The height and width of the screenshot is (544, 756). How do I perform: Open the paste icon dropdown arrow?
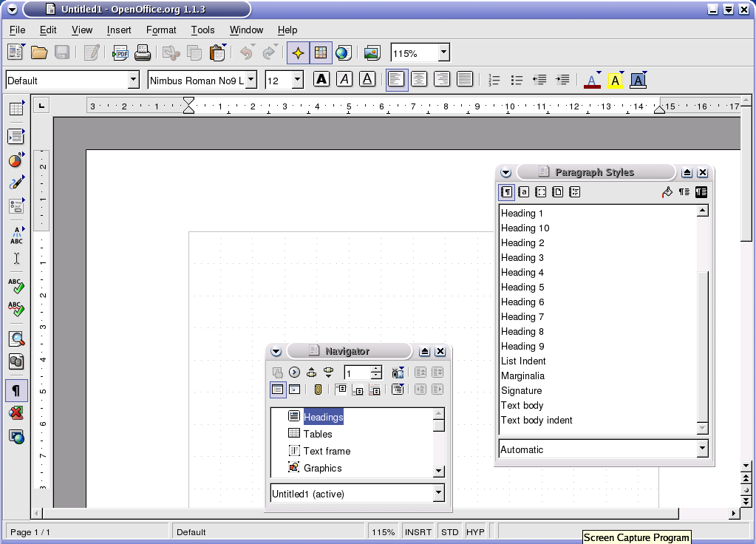tap(224, 46)
